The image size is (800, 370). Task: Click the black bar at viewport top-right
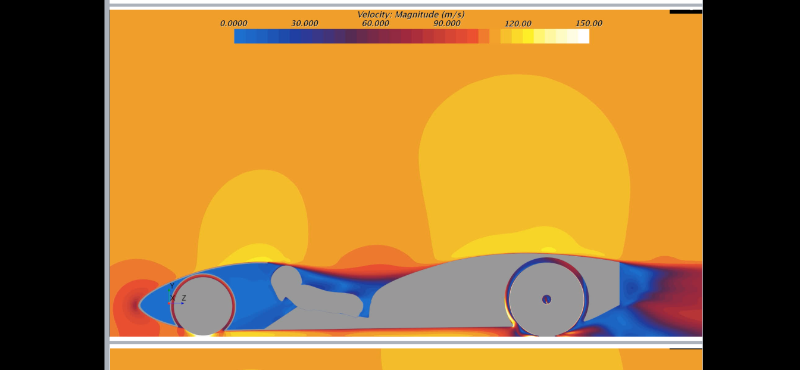pos(686,12)
